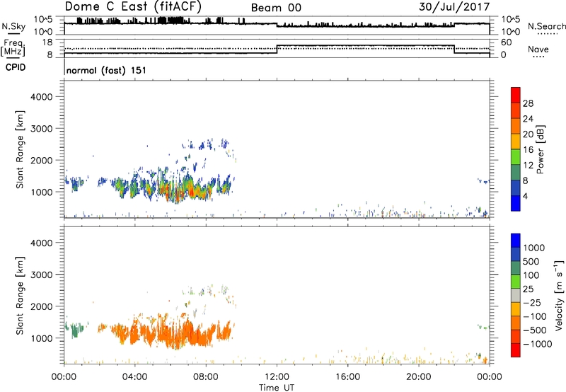This screenshot has height=392, width=566.
Task: Pick the Velocity segment between -100 and -500
Action: click(516, 323)
